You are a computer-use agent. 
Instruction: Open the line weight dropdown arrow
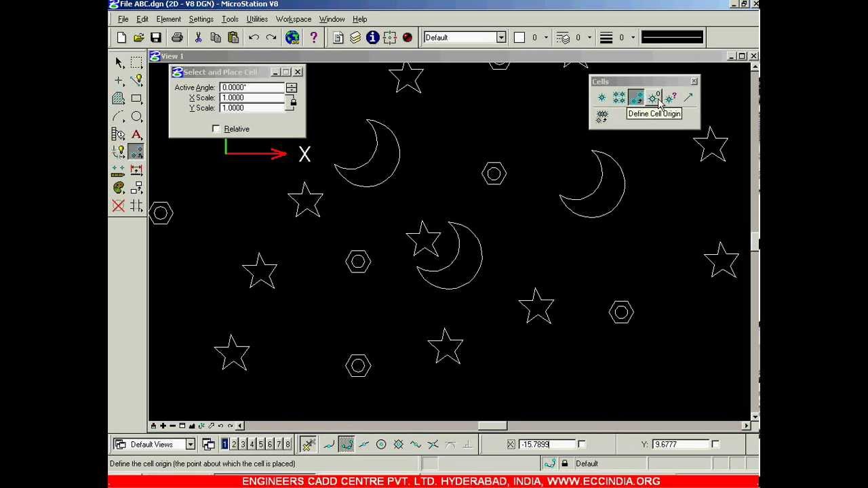click(633, 37)
